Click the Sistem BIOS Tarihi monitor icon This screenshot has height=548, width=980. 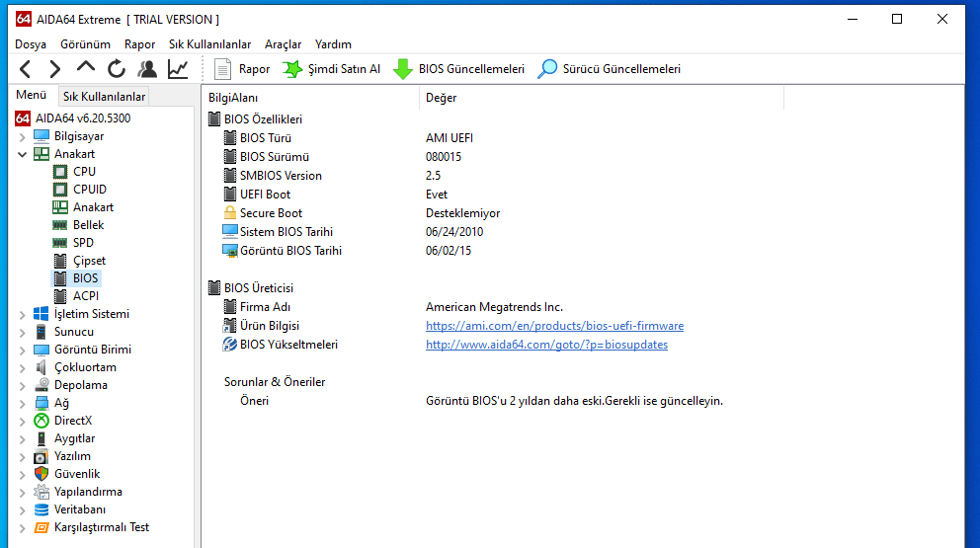pyautogui.click(x=230, y=232)
